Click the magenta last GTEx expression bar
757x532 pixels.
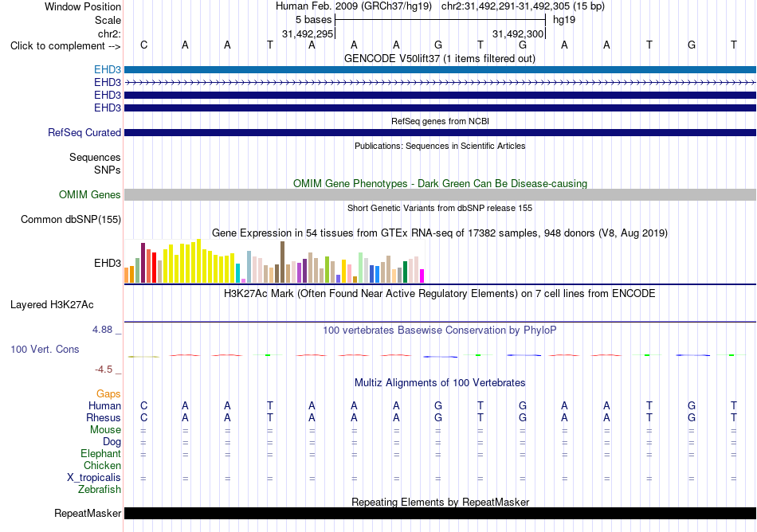click(x=422, y=276)
